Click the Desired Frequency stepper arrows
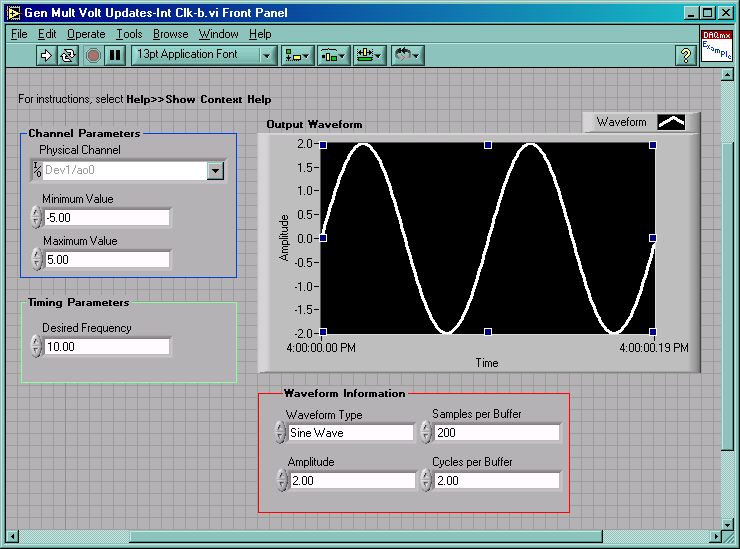740x549 pixels. pos(36,346)
